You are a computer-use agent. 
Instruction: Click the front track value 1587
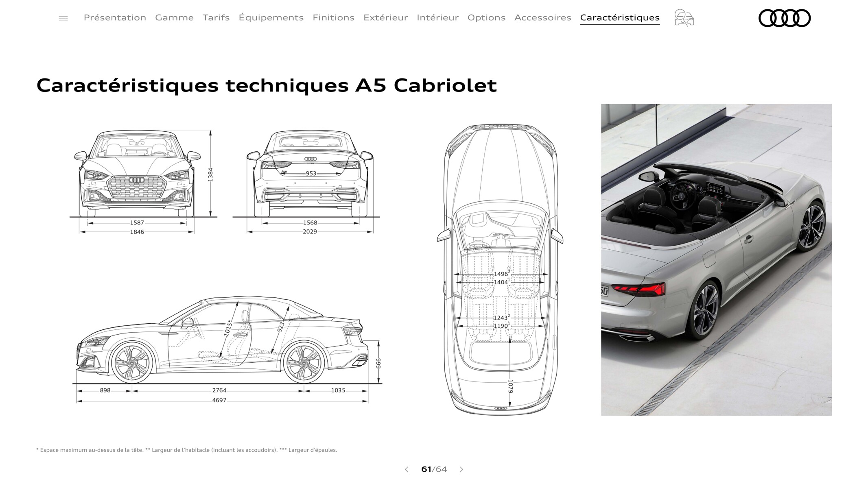click(x=137, y=223)
